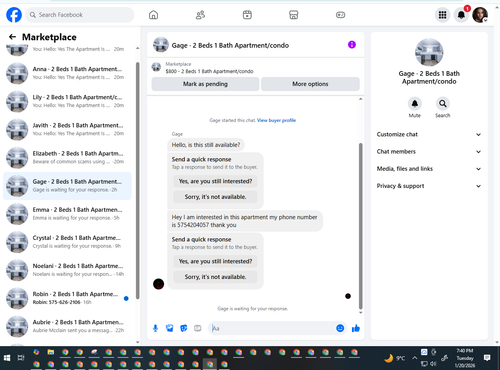Open View buyer profile link

pos(276,120)
